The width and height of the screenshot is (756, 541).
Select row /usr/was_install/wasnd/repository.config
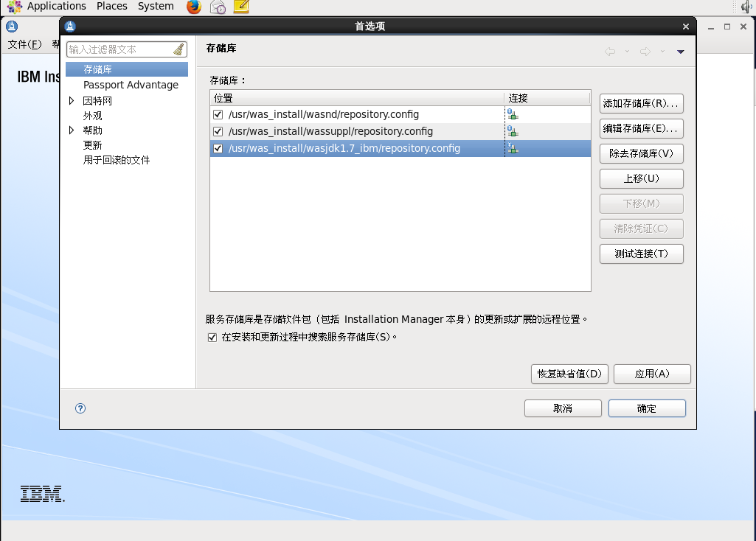pyautogui.click(x=400, y=115)
